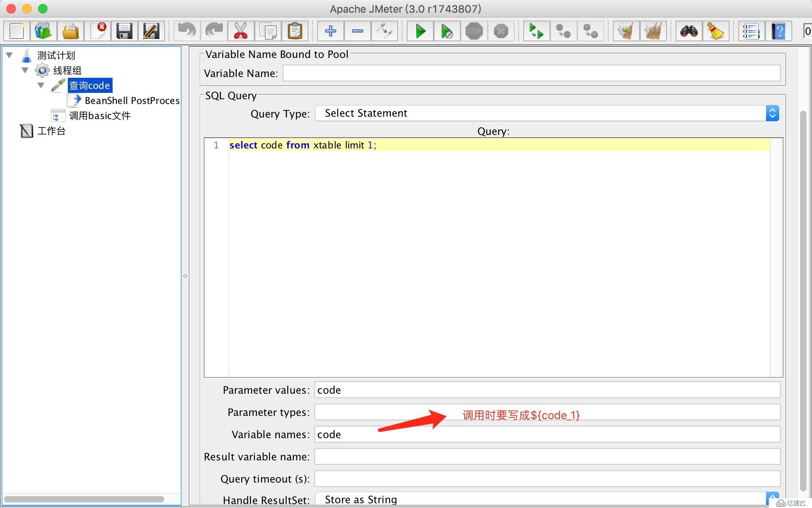Viewport: 812px width, 508px height.
Task: Focus the Query timeout field
Action: pyautogui.click(x=547, y=479)
